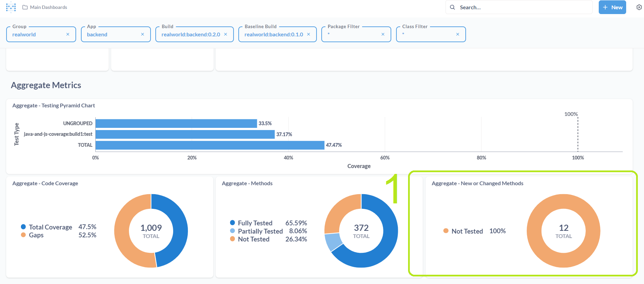Open the Build filter realworld:backend:0.2.0
This screenshot has width=644, height=284.
pyautogui.click(x=194, y=34)
